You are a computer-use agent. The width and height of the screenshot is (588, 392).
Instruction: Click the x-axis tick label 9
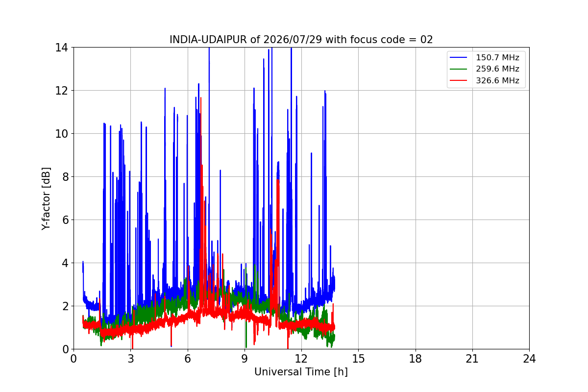[245, 359]
